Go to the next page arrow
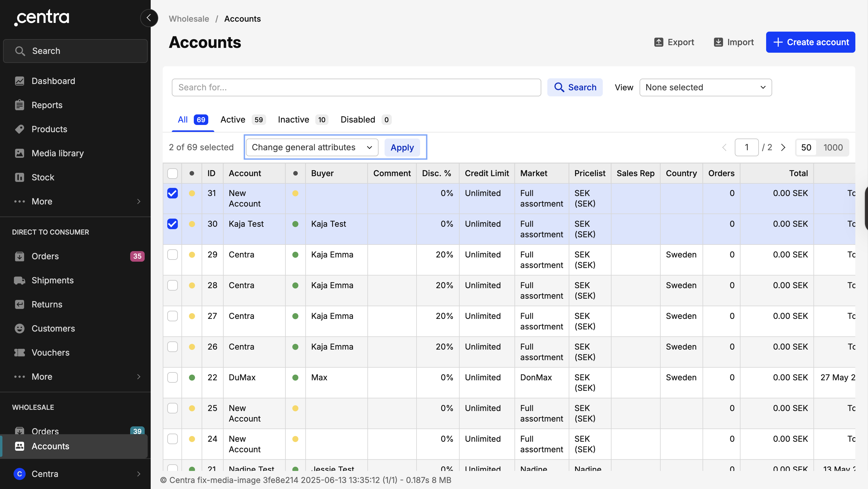 click(783, 148)
